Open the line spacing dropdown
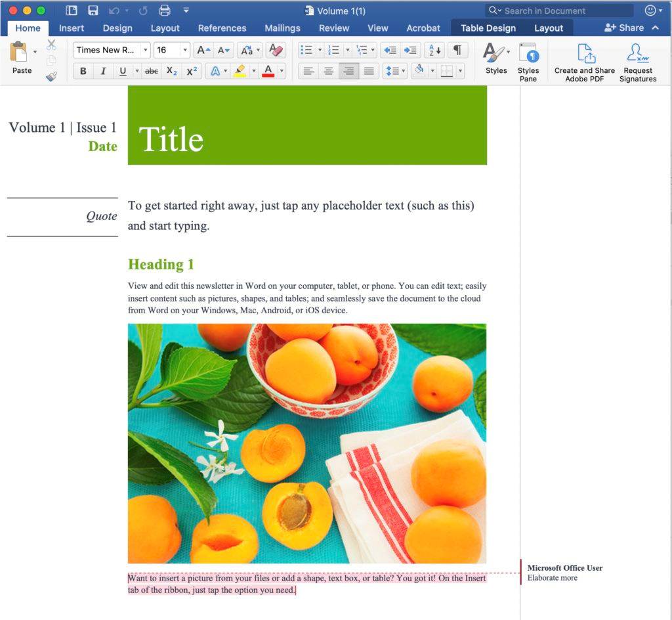 [x=394, y=71]
